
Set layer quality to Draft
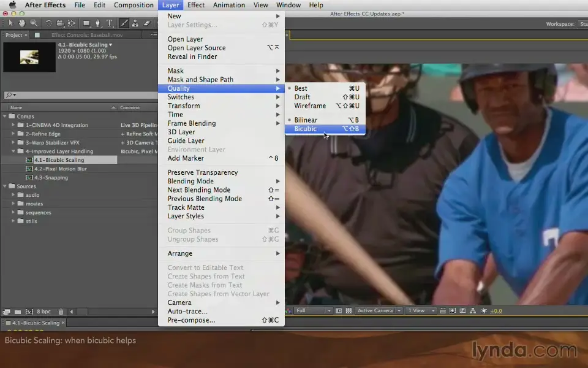325,97
